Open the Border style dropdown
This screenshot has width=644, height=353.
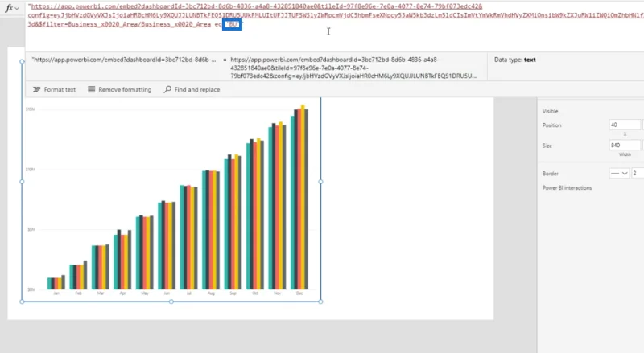pos(619,173)
